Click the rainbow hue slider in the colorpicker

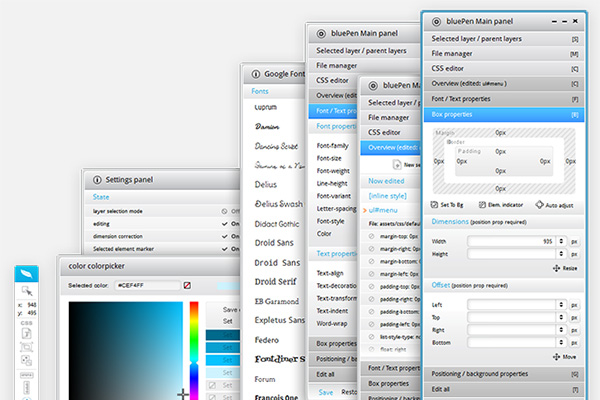[x=194, y=351]
